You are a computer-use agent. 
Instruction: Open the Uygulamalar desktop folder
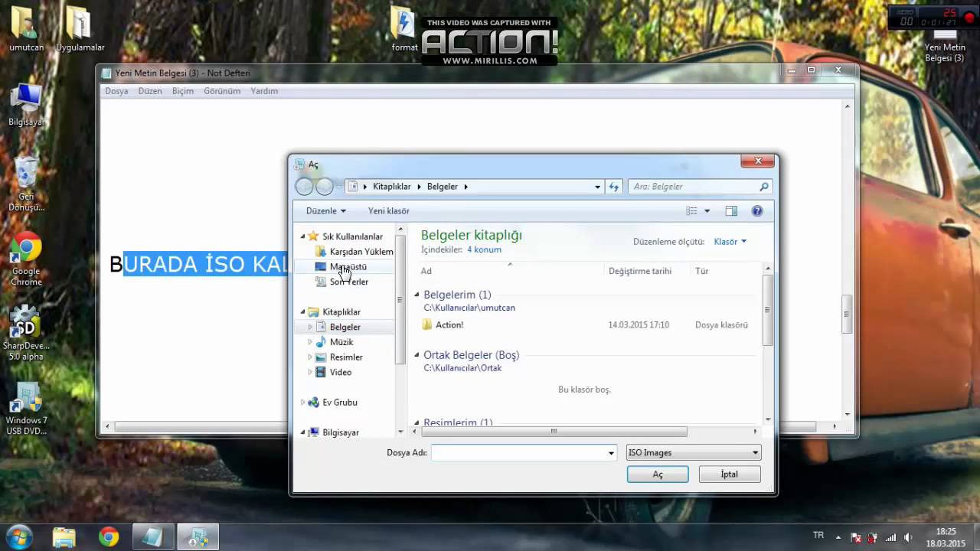(x=80, y=29)
